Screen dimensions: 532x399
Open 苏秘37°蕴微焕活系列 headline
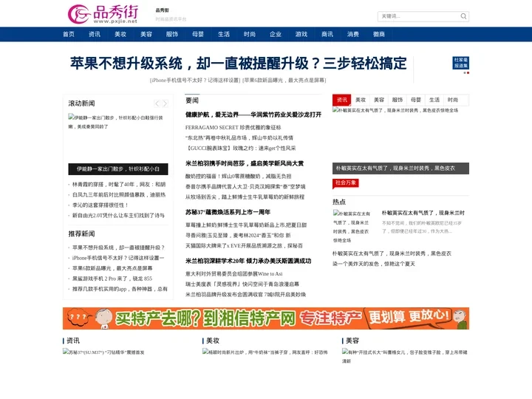coord(228,212)
